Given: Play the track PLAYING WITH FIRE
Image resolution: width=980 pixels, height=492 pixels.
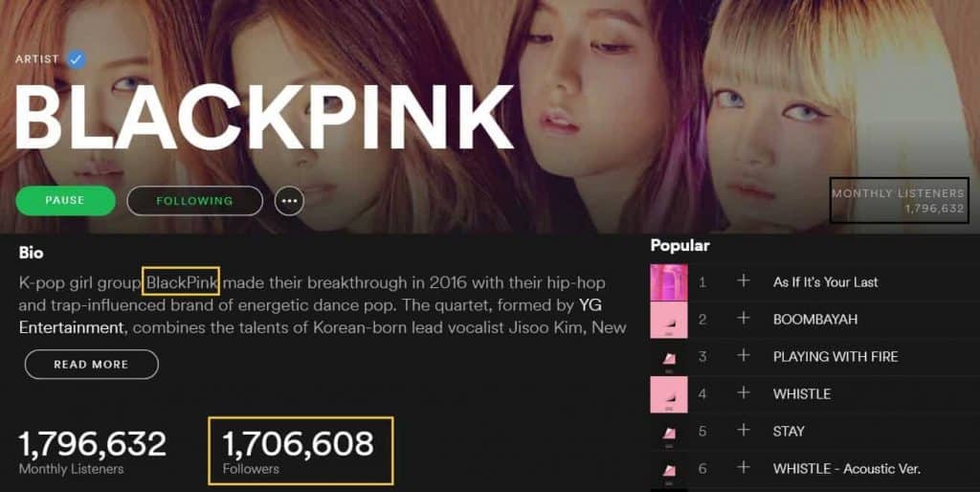Looking at the screenshot, I should coord(835,357).
